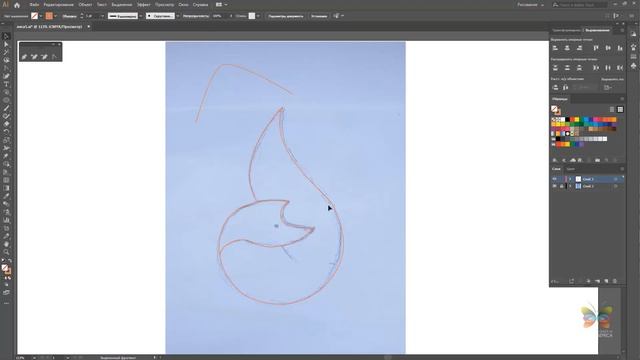
Task: Create new swatch in Swatches panel
Action: [x=606, y=160]
